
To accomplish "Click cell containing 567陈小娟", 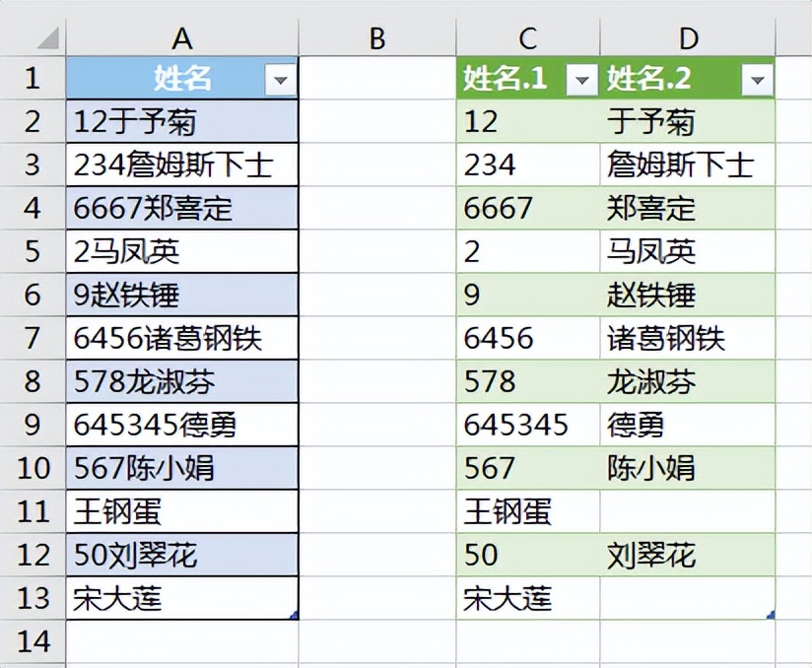I will [182, 468].
